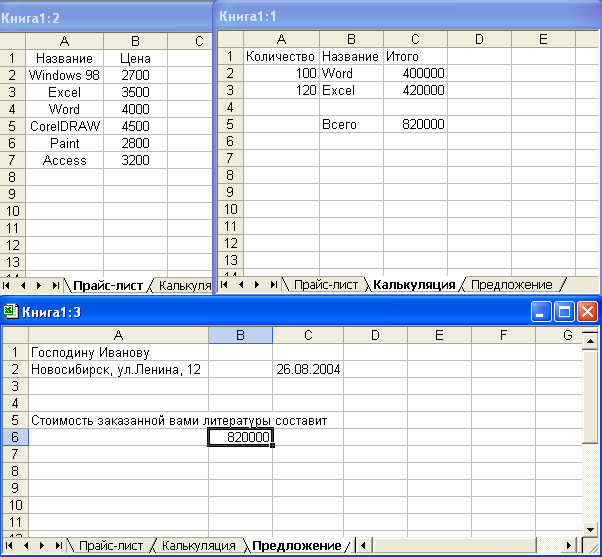Go to first sheet in Книга1:1 tab navigation

coord(225,284)
